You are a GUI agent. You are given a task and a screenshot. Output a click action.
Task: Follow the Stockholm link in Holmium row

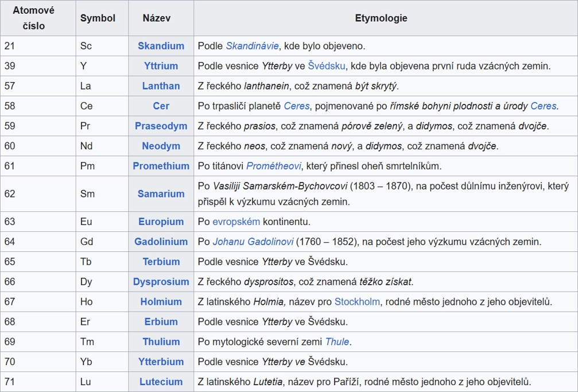coord(357,301)
